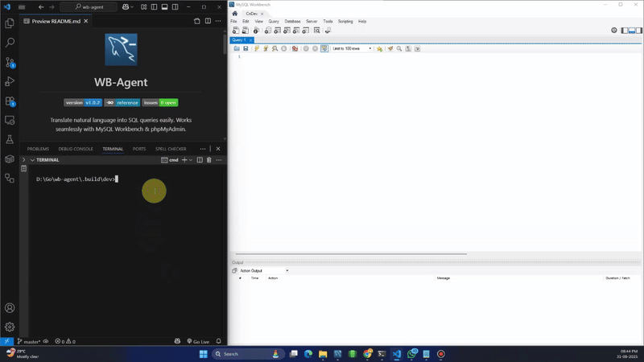Click the reference badge in README
This screenshot has height=362, width=644.
tap(122, 103)
